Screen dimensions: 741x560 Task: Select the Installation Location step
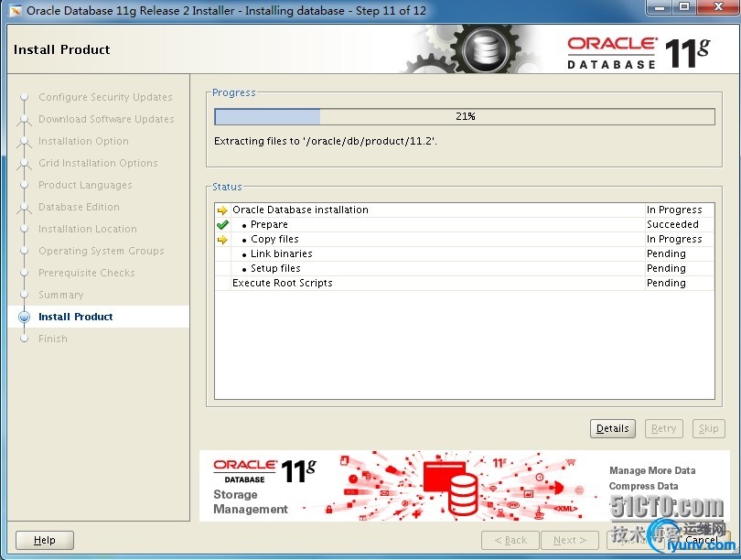tap(88, 229)
